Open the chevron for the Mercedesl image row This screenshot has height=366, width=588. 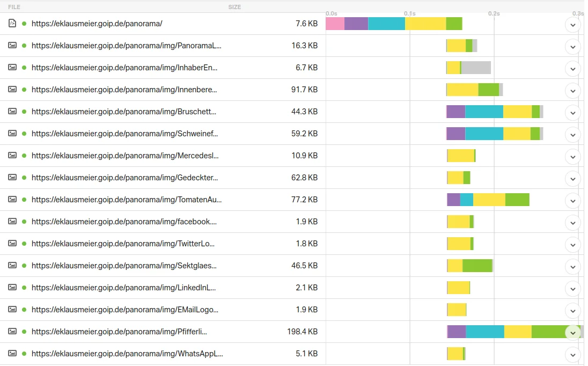click(572, 157)
